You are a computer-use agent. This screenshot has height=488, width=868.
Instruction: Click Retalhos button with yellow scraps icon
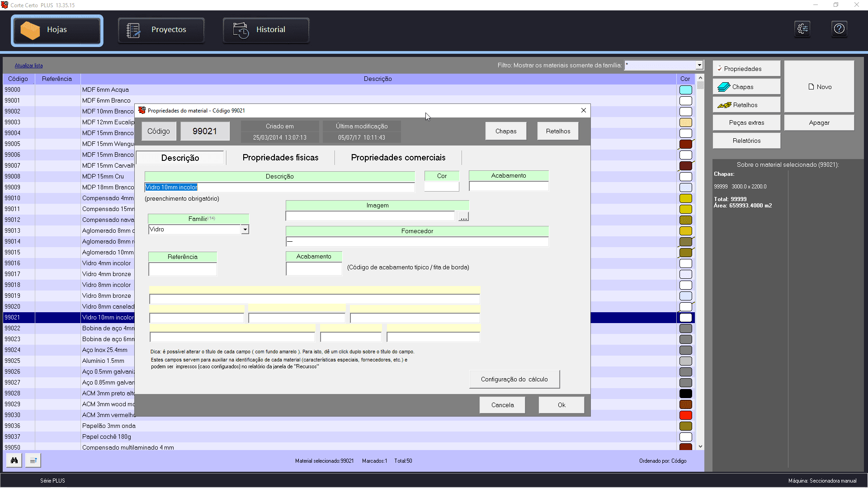(x=746, y=105)
